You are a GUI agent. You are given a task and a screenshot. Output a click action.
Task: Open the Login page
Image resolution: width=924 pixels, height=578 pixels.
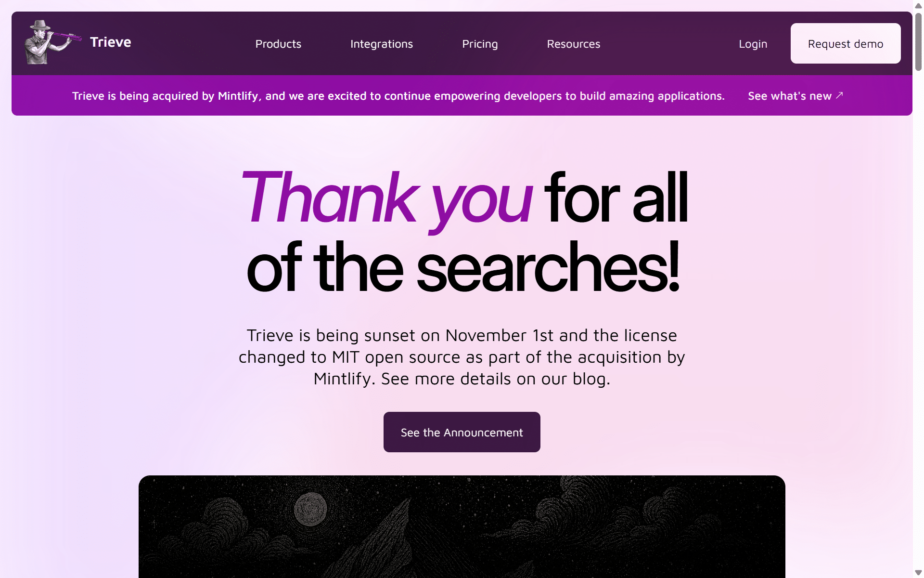[x=753, y=44]
